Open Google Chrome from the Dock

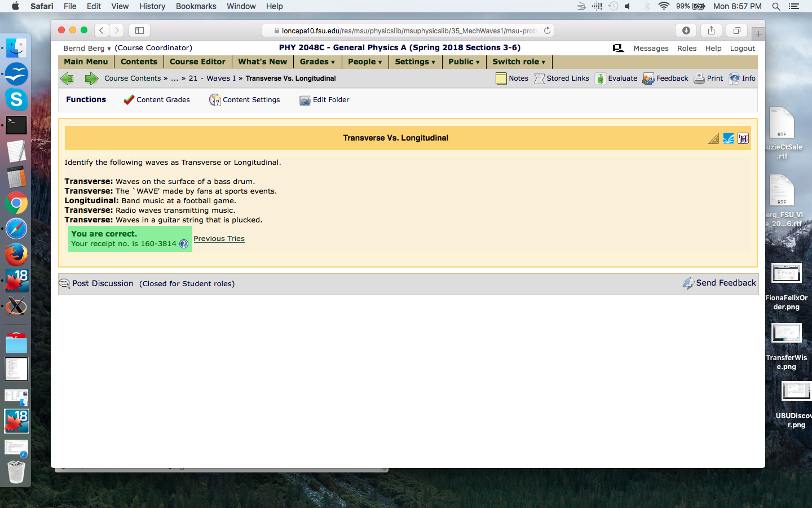(16, 203)
